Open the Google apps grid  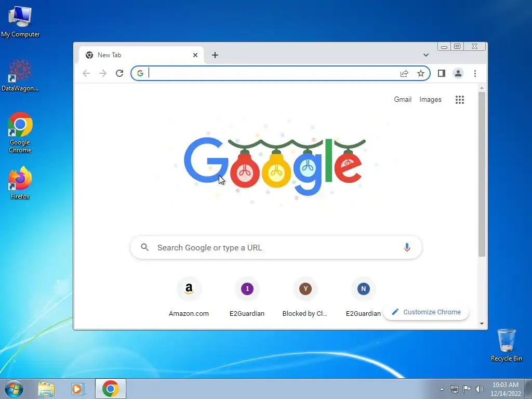pos(460,100)
